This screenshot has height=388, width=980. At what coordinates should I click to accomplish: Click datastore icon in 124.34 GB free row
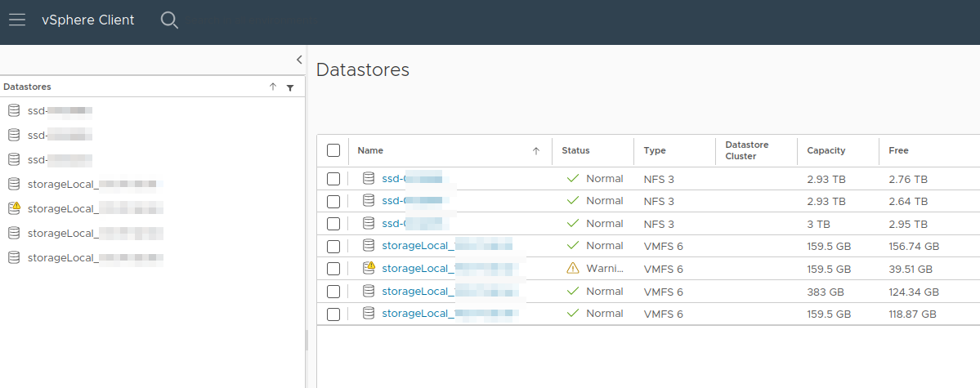pos(369,291)
